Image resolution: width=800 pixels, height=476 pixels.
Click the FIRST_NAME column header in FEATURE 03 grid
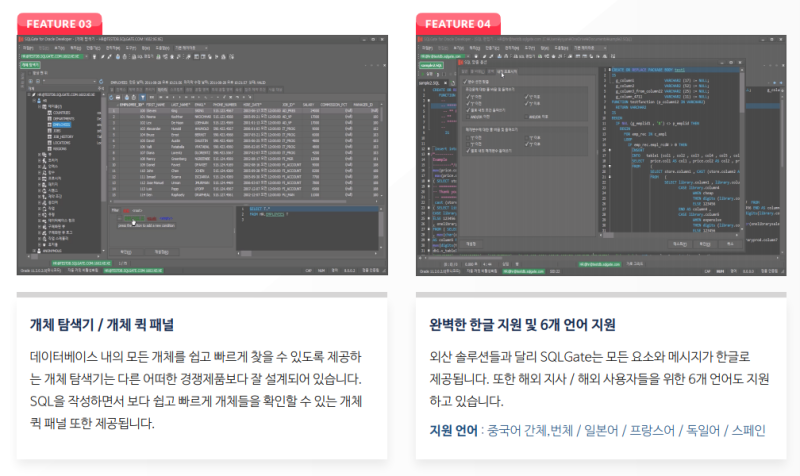pos(156,105)
